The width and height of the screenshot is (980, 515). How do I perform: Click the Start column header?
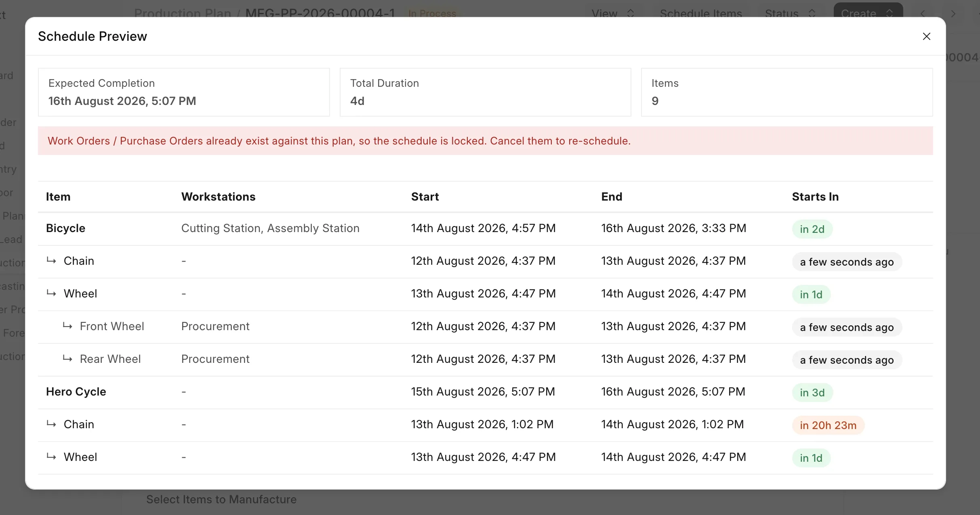pos(425,197)
